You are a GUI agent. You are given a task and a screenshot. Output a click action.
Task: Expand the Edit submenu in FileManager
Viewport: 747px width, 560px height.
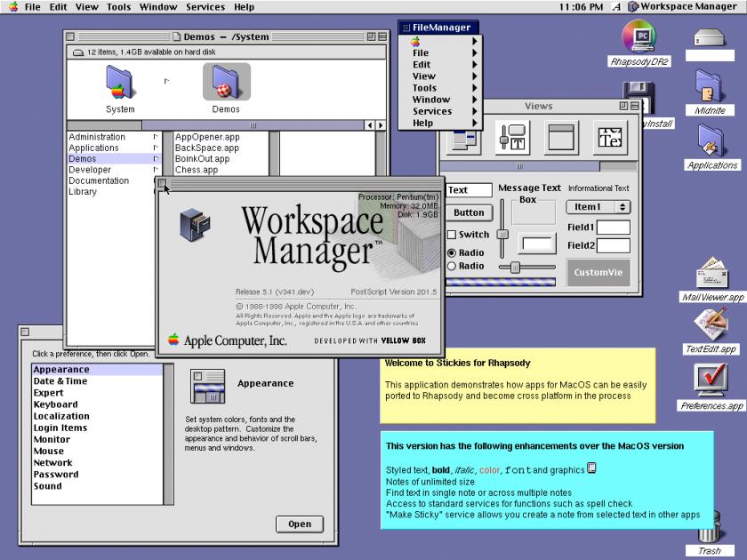[441, 64]
